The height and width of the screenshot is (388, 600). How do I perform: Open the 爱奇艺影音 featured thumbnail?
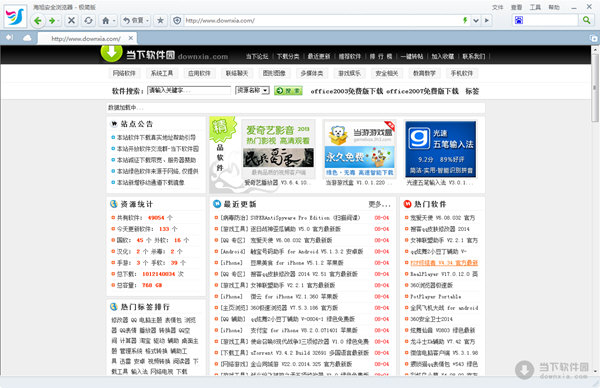point(278,148)
